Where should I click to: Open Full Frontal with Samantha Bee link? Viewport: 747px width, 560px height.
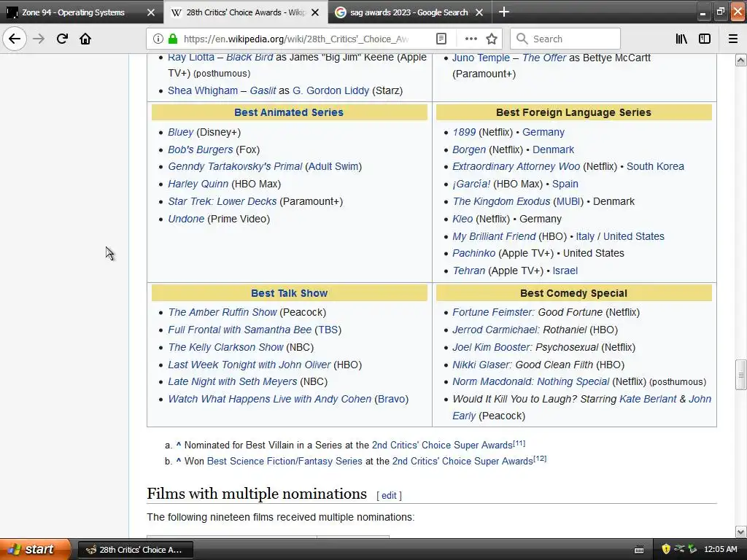point(239,330)
